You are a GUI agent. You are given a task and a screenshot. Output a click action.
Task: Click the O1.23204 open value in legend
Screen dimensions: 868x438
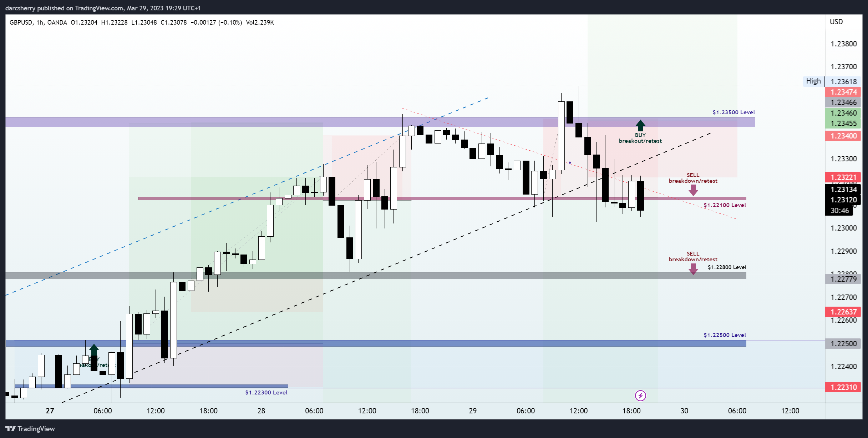[x=84, y=22]
